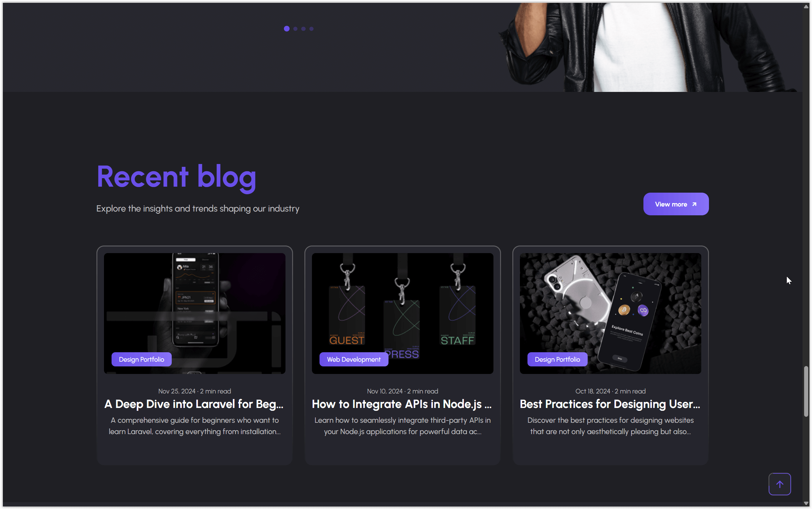Image resolution: width=812 pixels, height=509 pixels.
Task: Click the vertical scrollbar thumb
Action: tap(806, 391)
